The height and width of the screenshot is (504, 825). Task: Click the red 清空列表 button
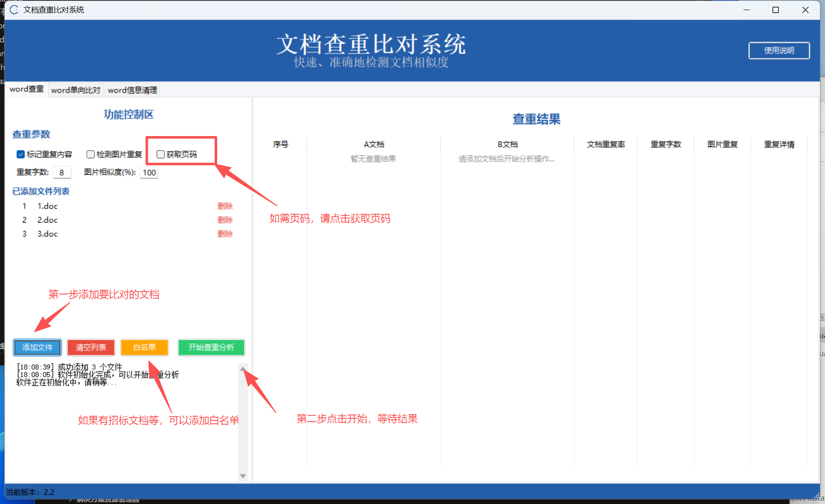pyautogui.click(x=91, y=347)
